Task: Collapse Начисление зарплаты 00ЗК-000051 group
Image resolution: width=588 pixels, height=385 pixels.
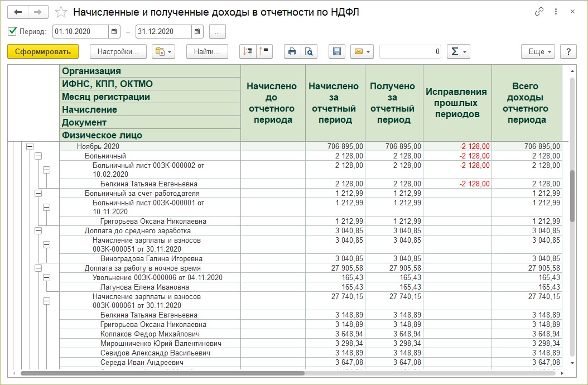Action: [x=46, y=244]
